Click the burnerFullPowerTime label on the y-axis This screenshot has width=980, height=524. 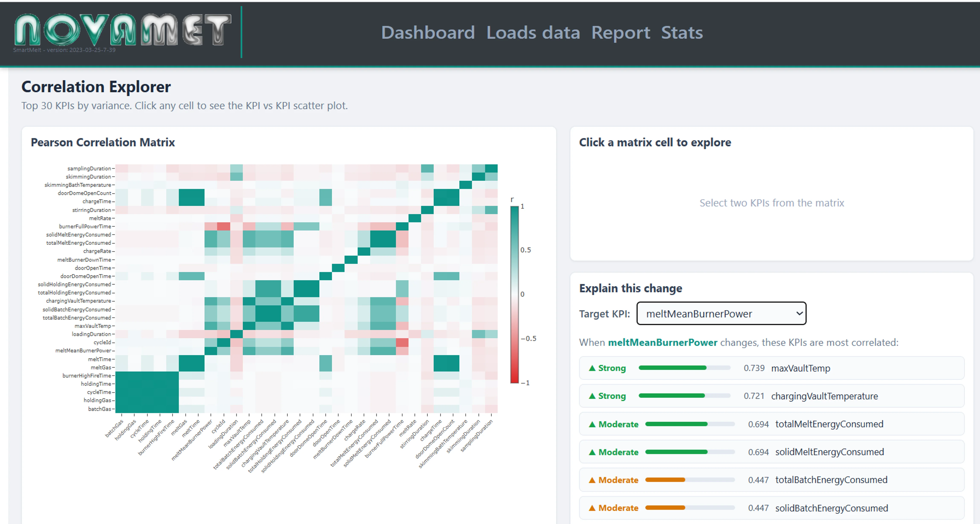pyautogui.click(x=86, y=226)
